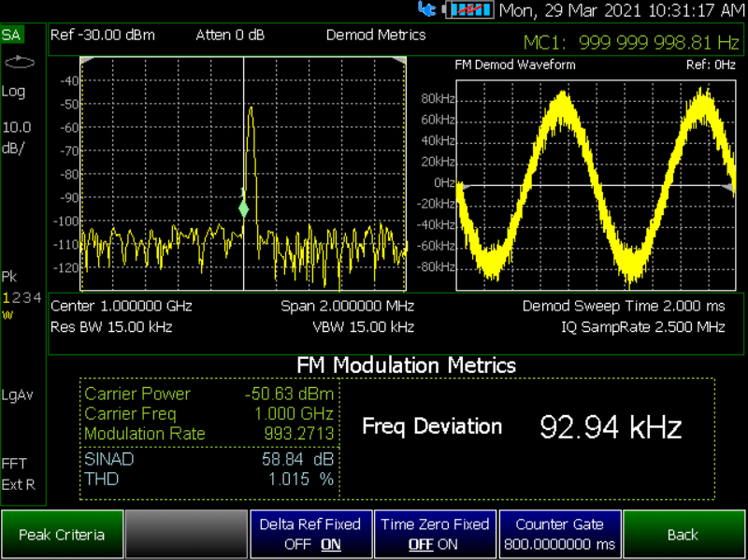Open the Peak Criteria softkey
The width and height of the screenshot is (748, 560).
coord(62,534)
